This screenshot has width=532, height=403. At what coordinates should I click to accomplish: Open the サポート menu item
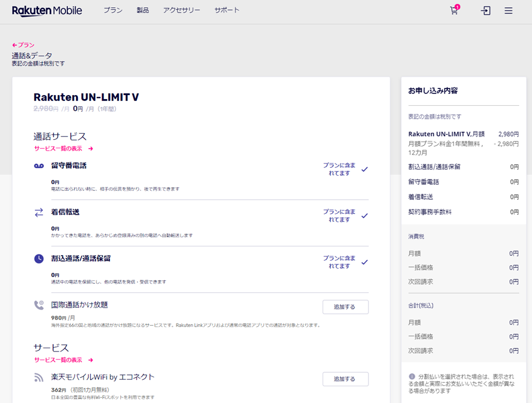[x=227, y=10]
